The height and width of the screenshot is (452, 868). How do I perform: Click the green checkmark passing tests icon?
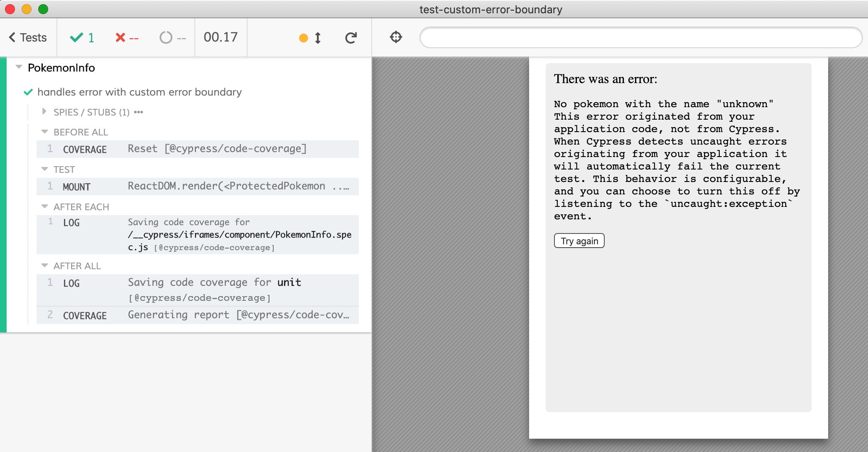coord(75,37)
